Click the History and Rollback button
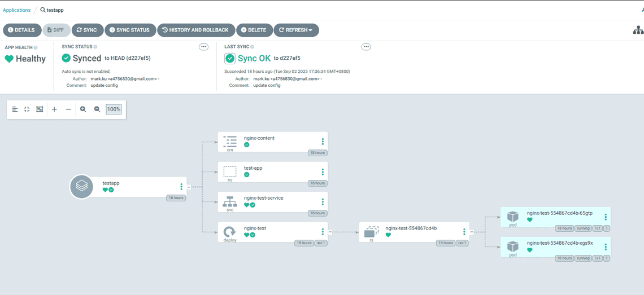The image size is (644, 295). (195, 30)
